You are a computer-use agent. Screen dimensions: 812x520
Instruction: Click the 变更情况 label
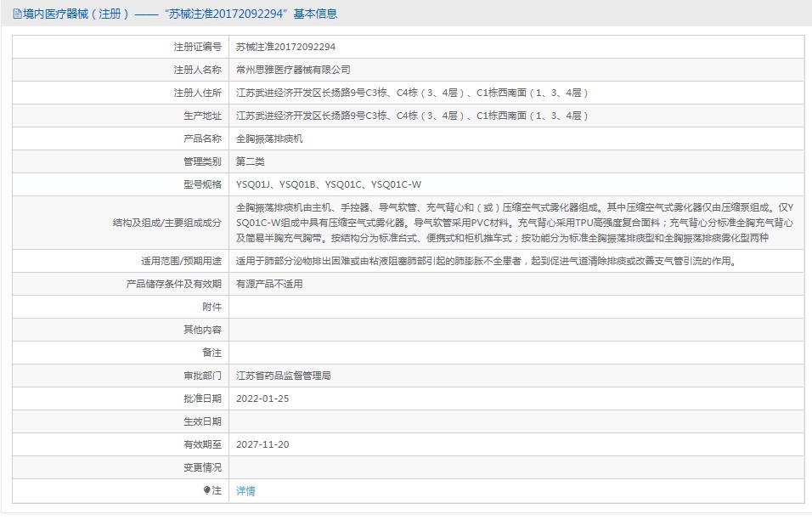coord(202,467)
